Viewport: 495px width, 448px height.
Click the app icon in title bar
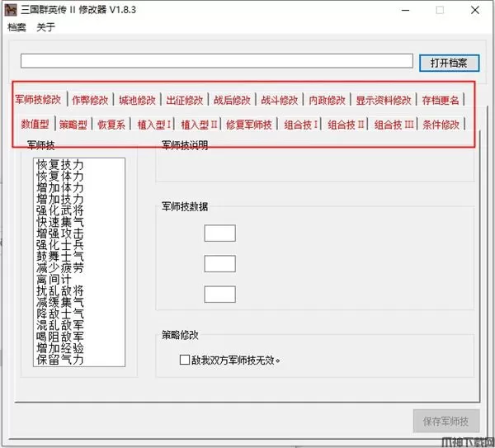(x=11, y=10)
